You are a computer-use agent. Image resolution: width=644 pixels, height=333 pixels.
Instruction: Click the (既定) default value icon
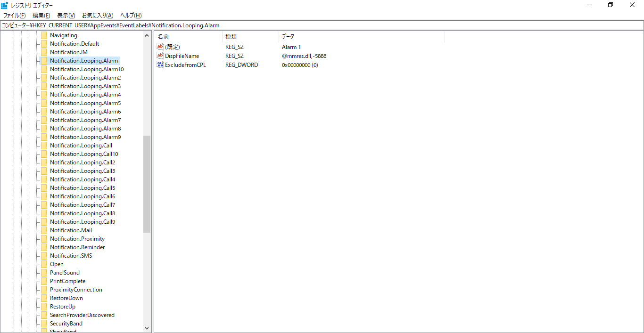(160, 47)
